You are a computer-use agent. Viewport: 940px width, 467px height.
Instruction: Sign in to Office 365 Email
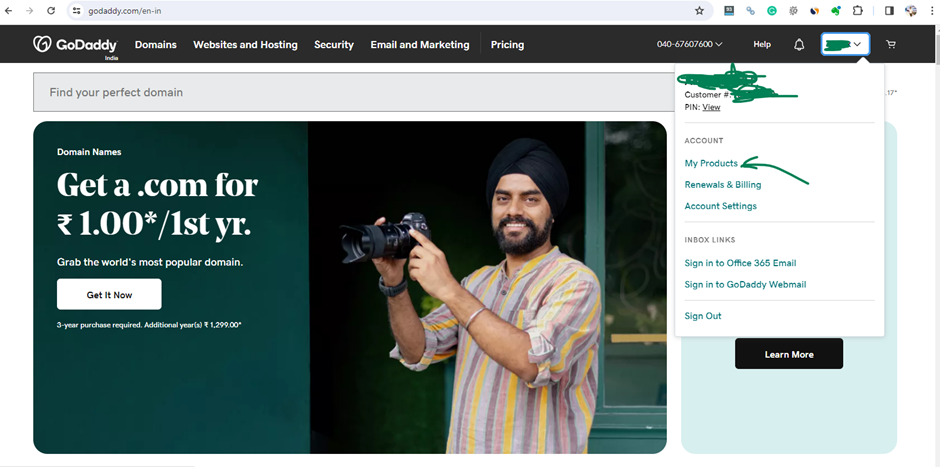pyautogui.click(x=740, y=263)
